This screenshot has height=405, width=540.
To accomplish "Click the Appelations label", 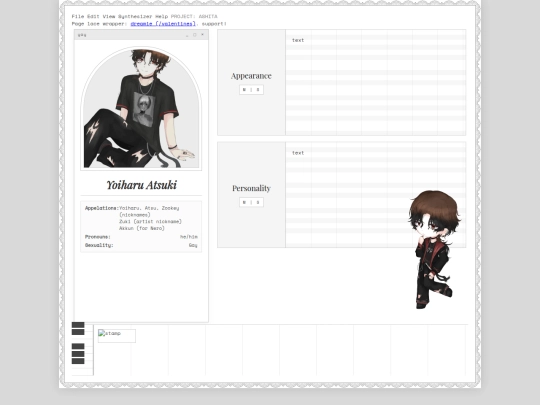I will [x=102, y=208].
